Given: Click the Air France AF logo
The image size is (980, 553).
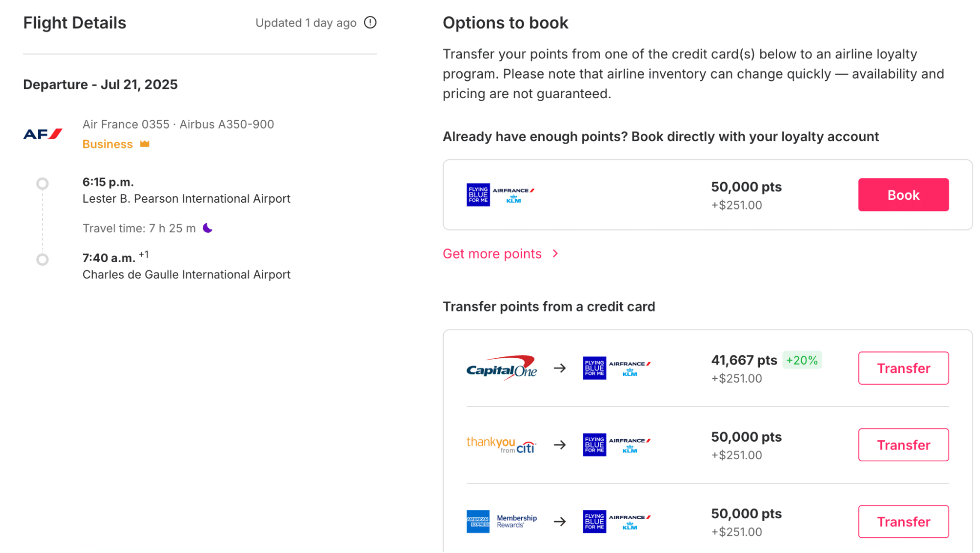Looking at the screenshot, I should pos(43,134).
